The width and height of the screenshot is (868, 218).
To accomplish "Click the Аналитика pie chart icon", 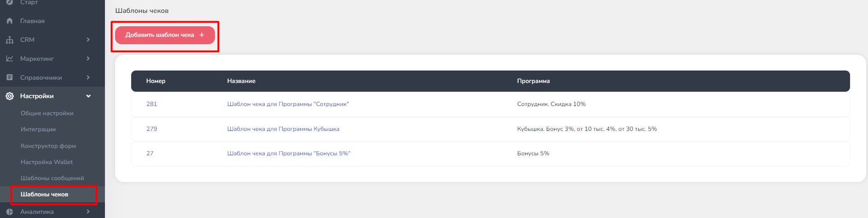I will tap(9, 212).
